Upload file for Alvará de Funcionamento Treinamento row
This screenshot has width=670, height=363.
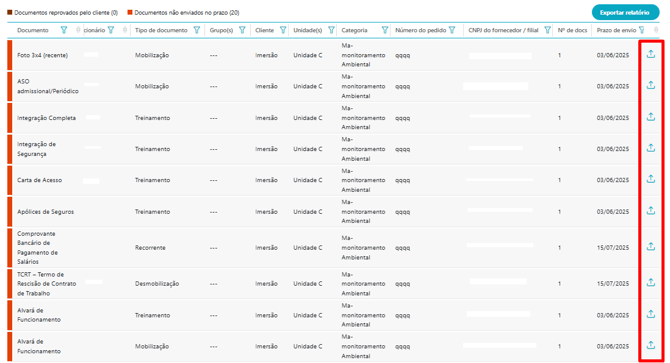click(650, 314)
